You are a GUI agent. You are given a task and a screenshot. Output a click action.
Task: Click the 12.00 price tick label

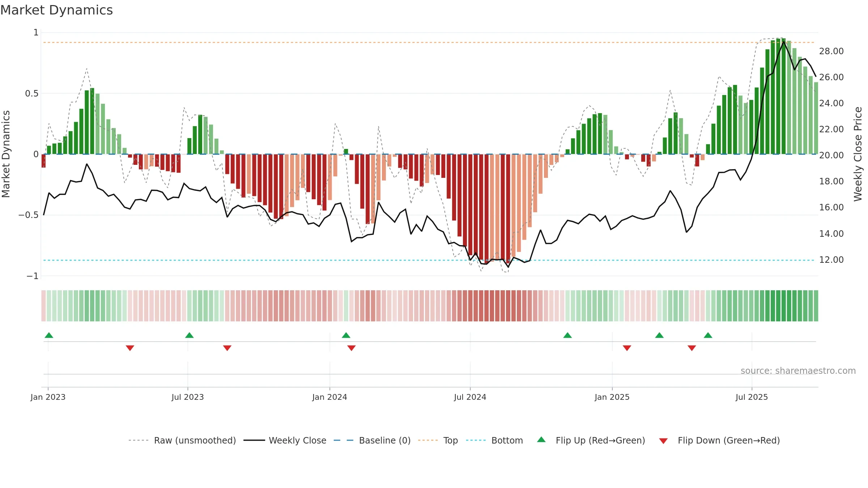831,260
